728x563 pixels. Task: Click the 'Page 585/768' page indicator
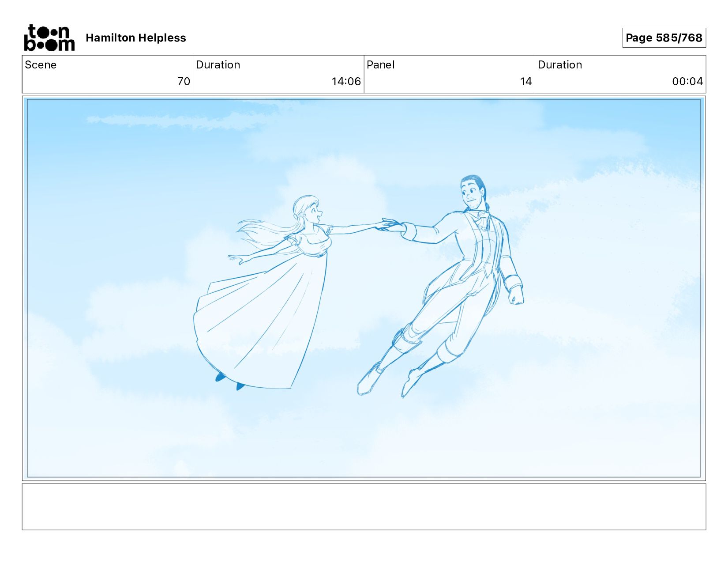click(664, 38)
